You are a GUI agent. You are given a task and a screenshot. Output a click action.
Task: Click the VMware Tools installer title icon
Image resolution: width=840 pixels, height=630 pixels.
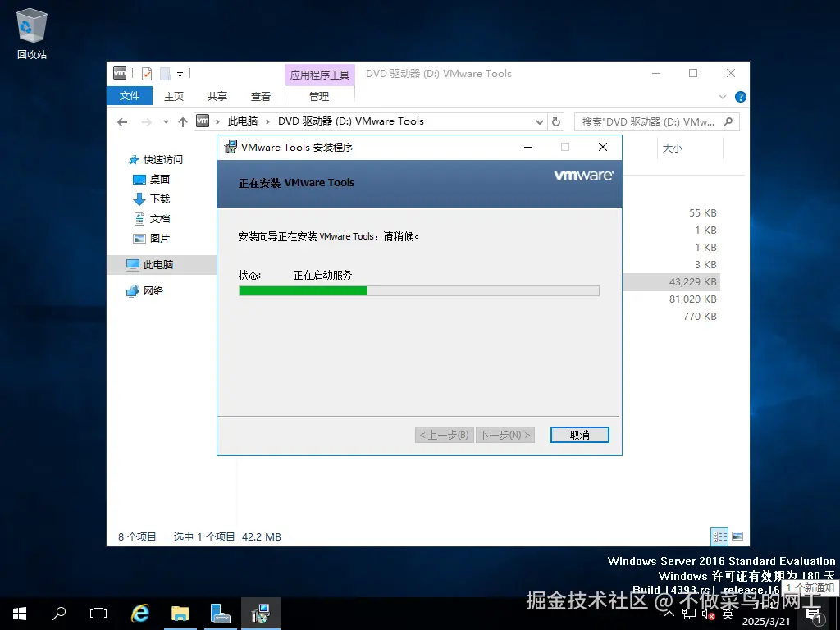click(x=231, y=147)
